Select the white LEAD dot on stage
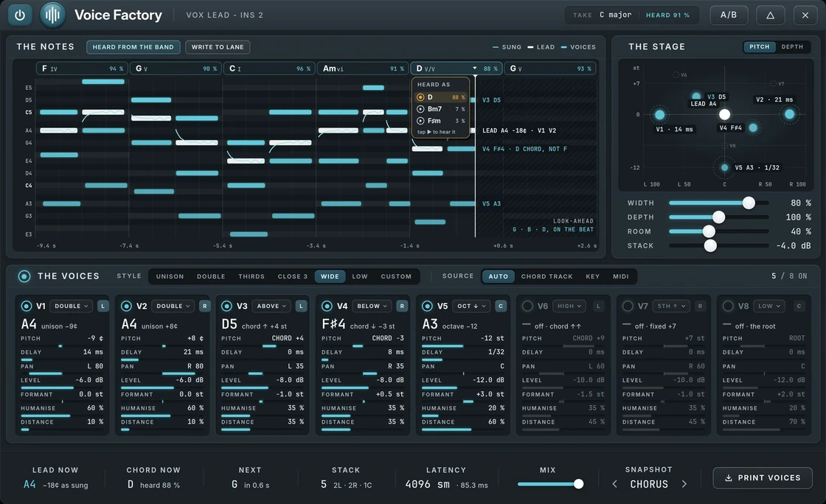The image size is (826, 504). (725, 114)
